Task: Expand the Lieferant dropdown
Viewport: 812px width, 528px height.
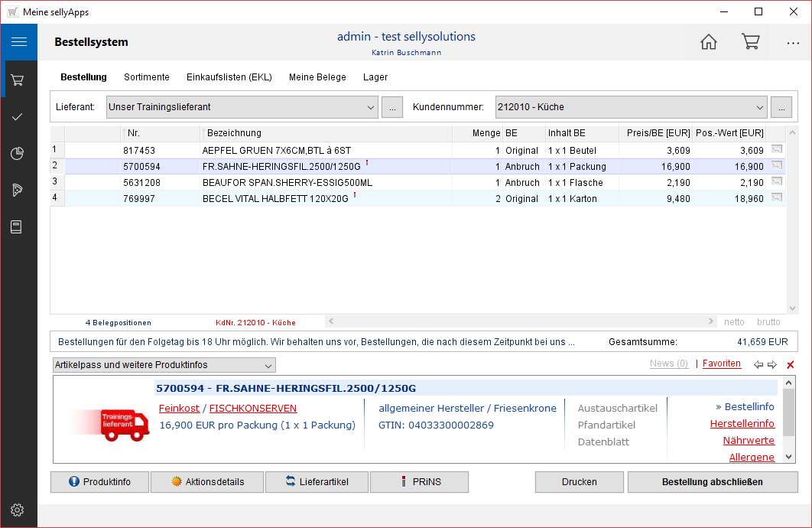Action: point(371,107)
